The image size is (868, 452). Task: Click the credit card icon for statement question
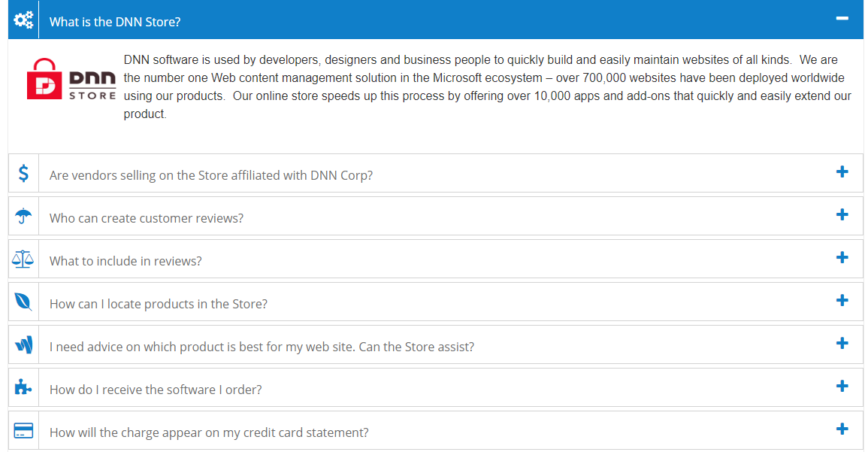click(23, 430)
